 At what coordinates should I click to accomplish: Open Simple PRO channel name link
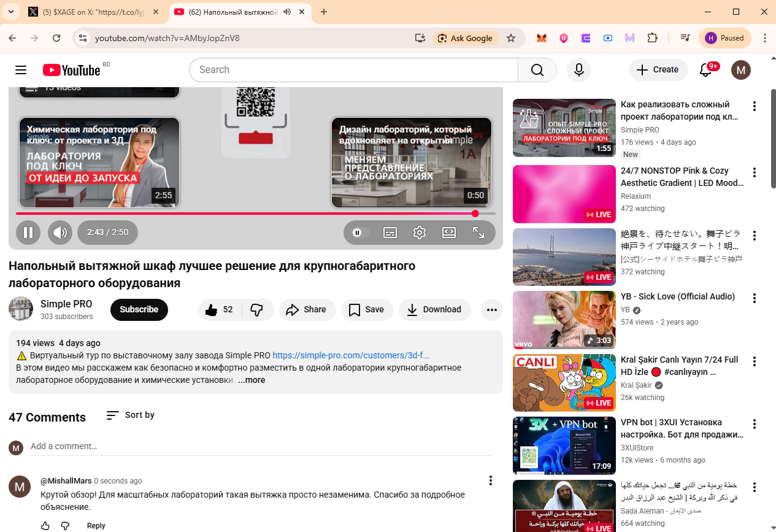point(66,304)
